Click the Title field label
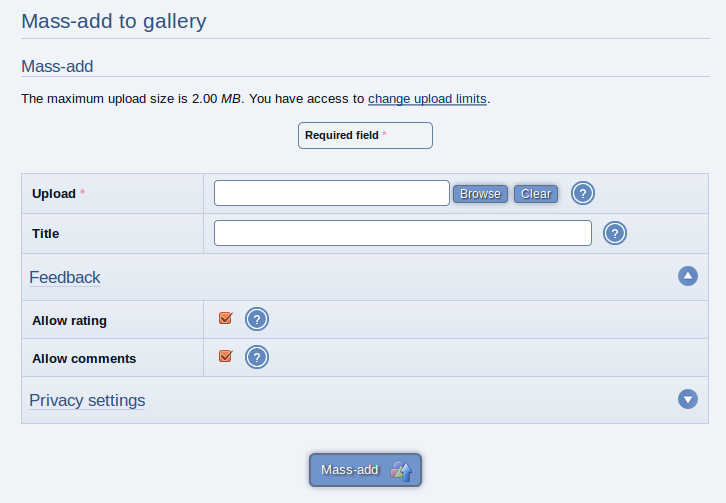726x503 pixels. [x=45, y=233]
